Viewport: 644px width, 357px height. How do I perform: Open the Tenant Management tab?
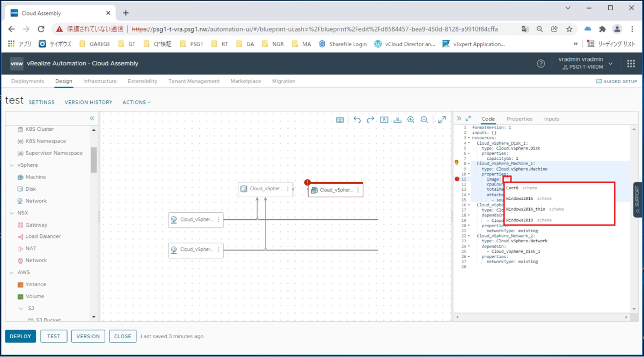point(194,81)
